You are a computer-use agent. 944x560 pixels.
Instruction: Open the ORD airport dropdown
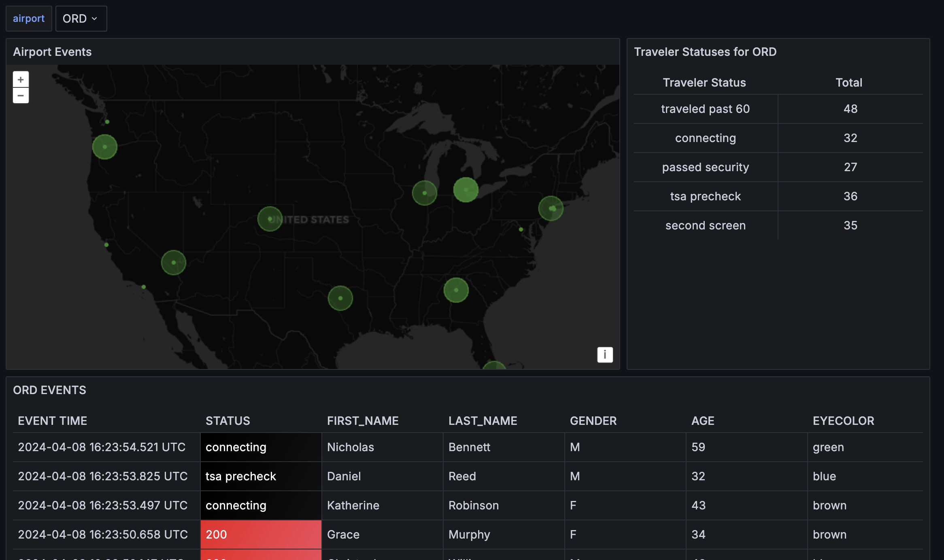81,19
